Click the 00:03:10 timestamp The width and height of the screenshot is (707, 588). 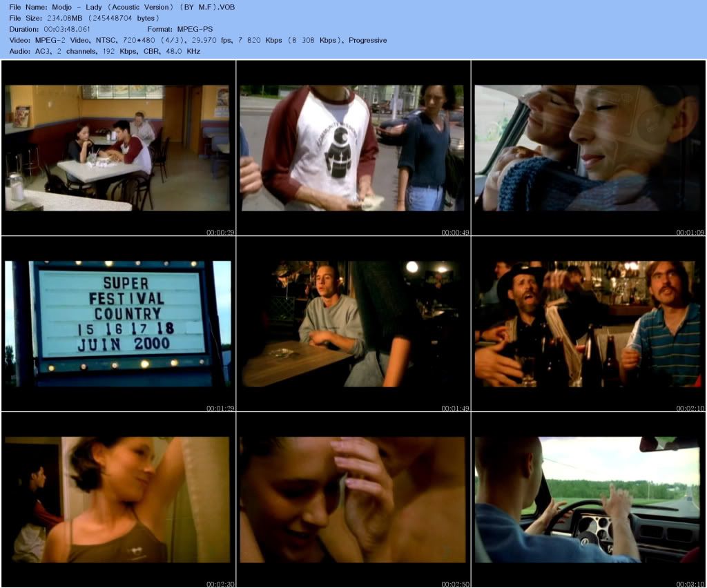[x=690, y=585]
